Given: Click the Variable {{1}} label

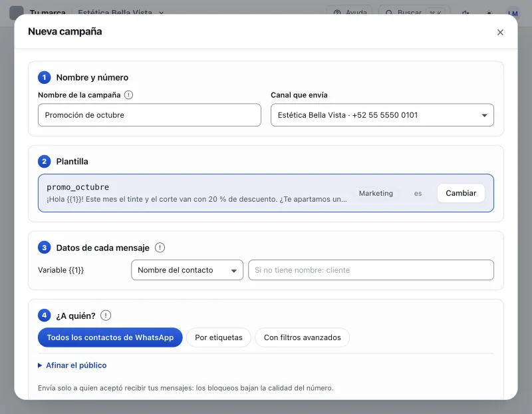Looking at the screenshot, I should [61, 270].
